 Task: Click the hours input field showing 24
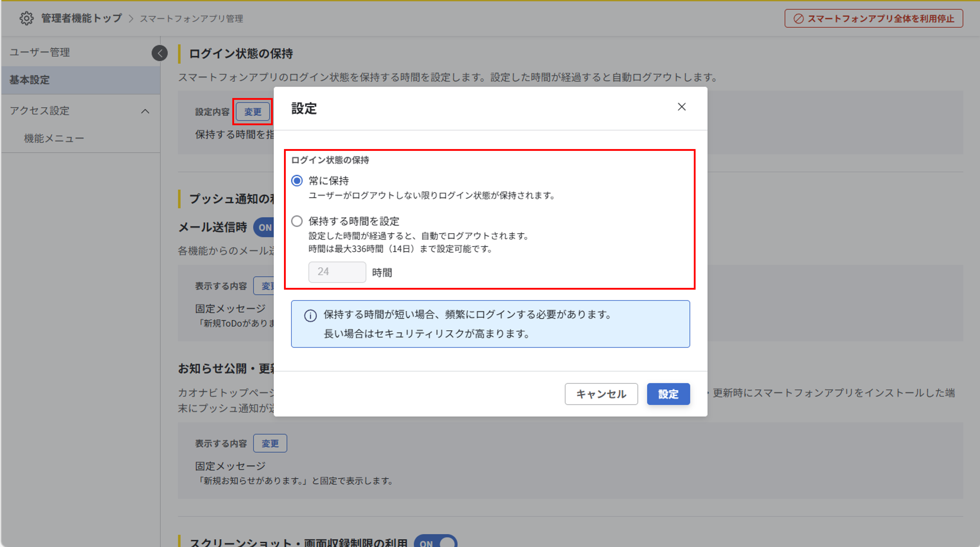337,272
